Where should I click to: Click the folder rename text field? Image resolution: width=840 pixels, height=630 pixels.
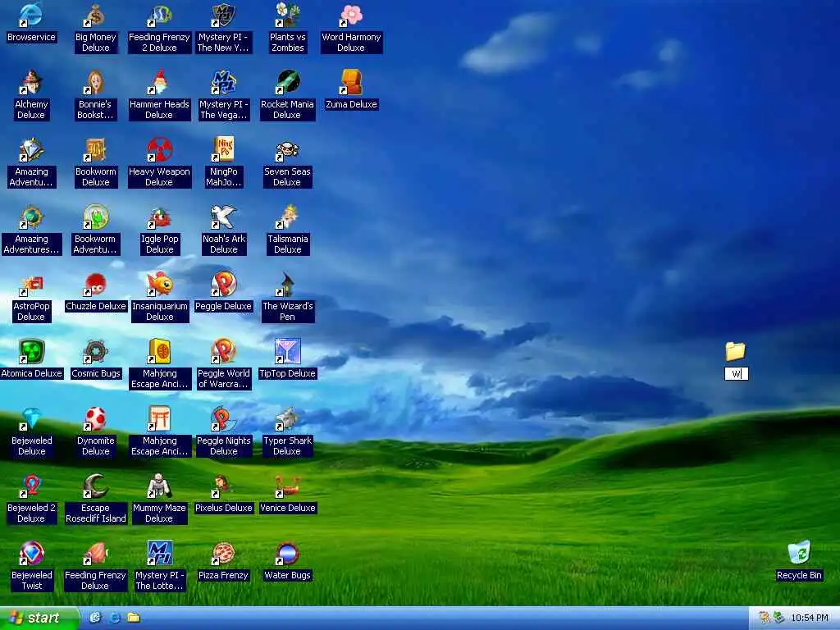click(737, 373)
